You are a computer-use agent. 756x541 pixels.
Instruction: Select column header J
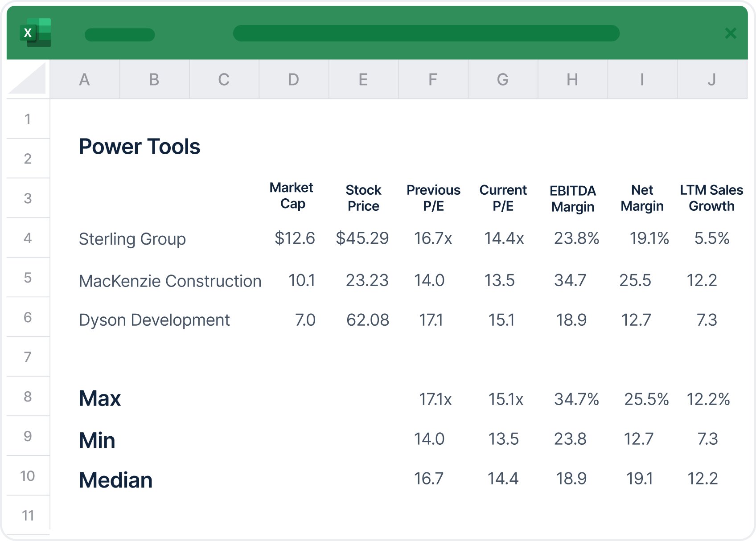[711, 79]
